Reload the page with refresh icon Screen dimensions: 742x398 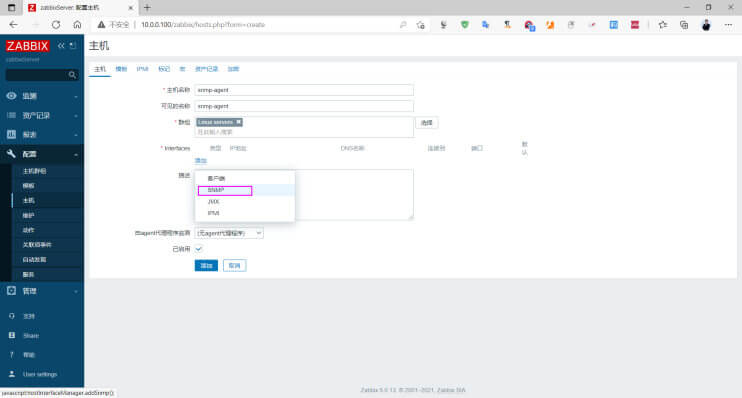pyautogui.click(x=56, y=25)
